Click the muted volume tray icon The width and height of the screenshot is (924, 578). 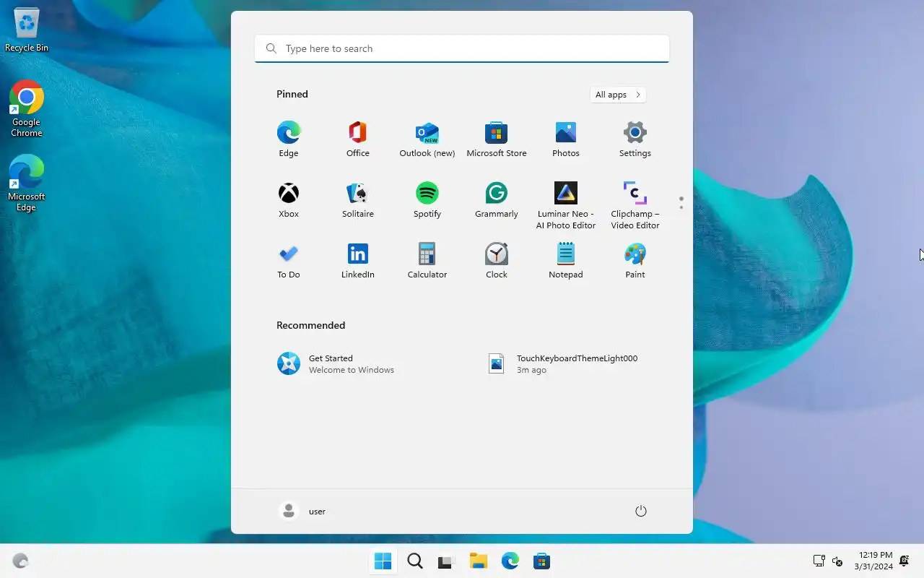coord(837,561)
